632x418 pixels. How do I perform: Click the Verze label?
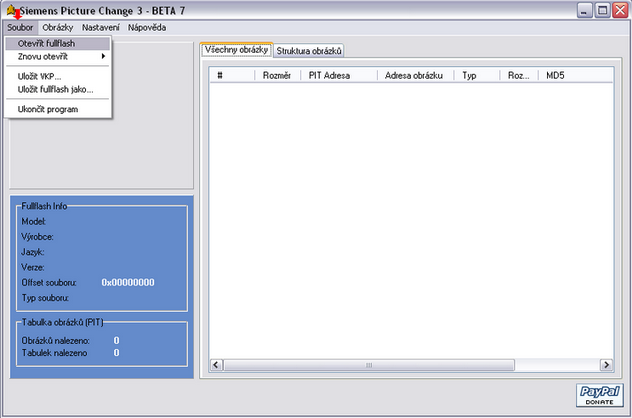click(x=33, y=267)
